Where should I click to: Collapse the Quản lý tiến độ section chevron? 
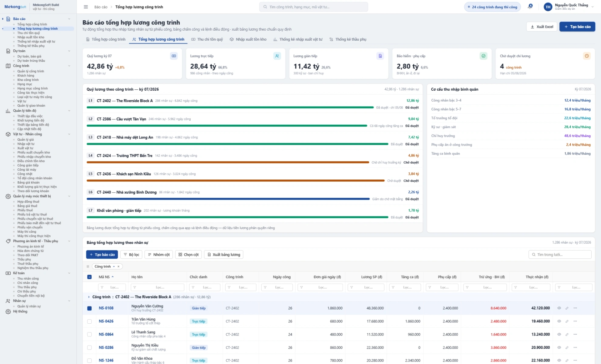(x=69, y=111)
